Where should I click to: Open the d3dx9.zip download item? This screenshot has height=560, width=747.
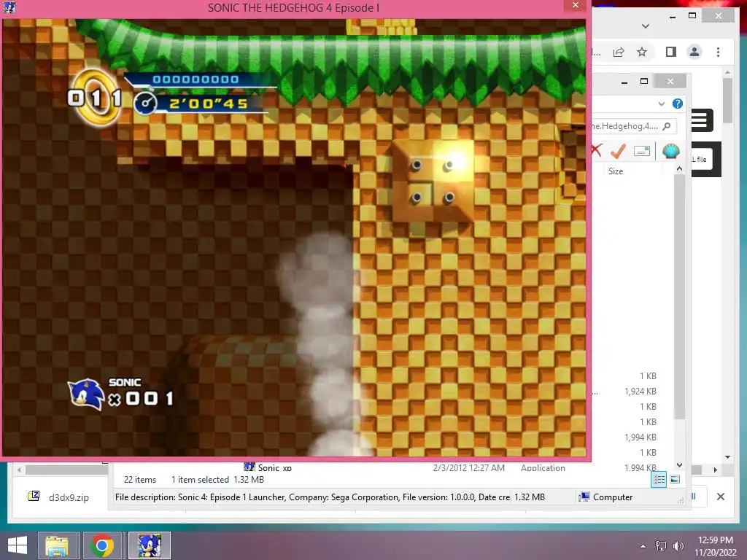60,497
